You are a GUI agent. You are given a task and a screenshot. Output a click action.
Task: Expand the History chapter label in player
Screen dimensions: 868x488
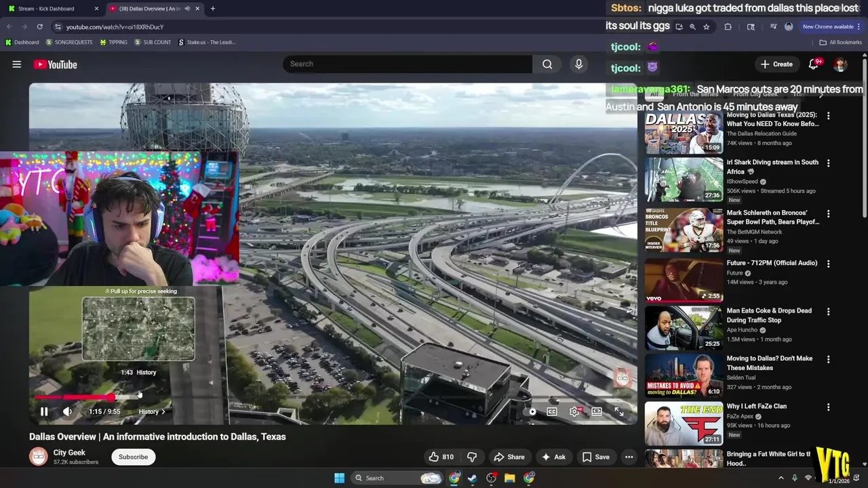click(x=152, y=411)
